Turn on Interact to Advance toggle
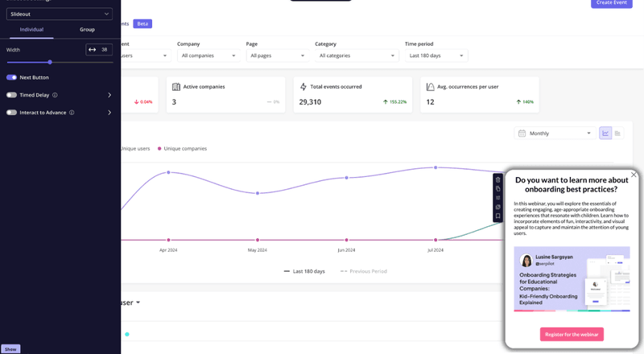The height and width of the screenshot is (354, 644). click(x=11, y=113)
